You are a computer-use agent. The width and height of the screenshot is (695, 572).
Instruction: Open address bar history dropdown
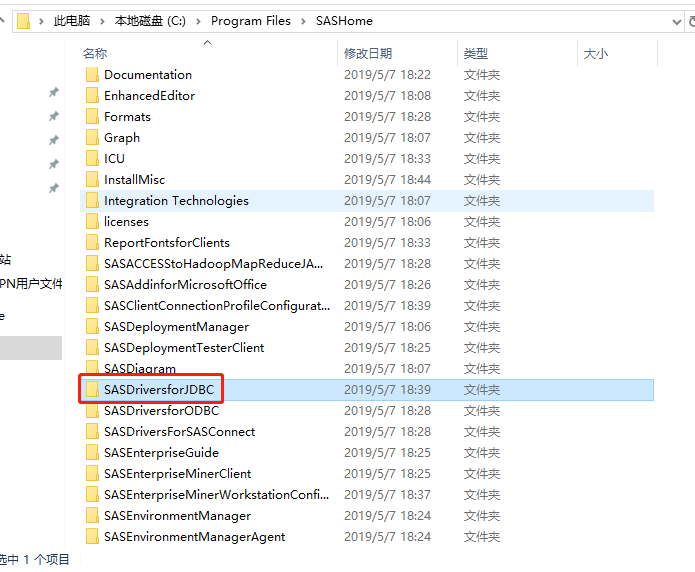676,21
